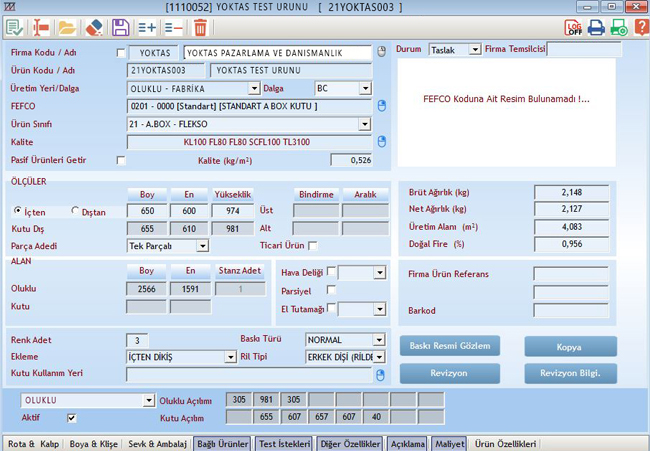Click the eraser clear icon
650x451 pixels.
[x=94, y=27]
